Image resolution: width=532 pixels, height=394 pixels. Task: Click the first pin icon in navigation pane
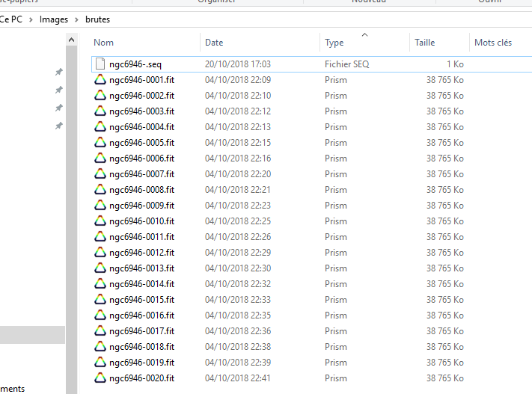click(x=59, y=72)
